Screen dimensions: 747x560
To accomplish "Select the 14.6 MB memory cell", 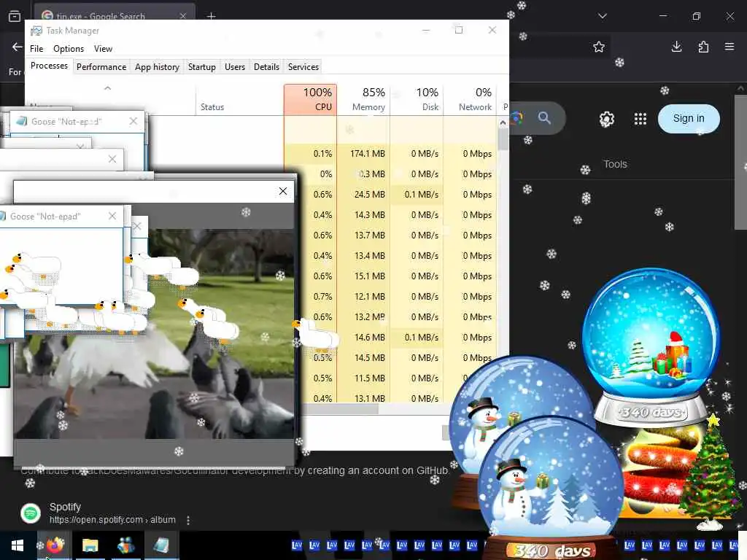I will click(364, 337).
